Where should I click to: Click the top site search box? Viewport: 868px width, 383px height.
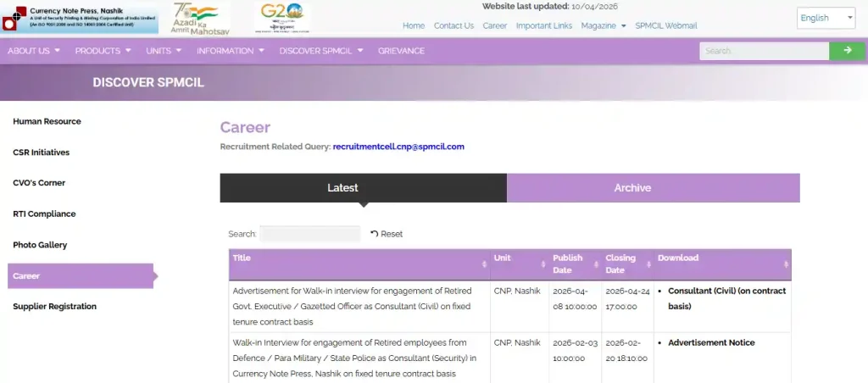point(764,51)
